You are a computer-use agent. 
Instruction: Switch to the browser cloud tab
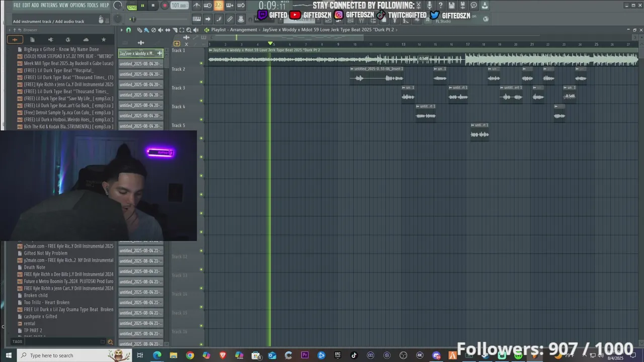click(x=86, y=40)
